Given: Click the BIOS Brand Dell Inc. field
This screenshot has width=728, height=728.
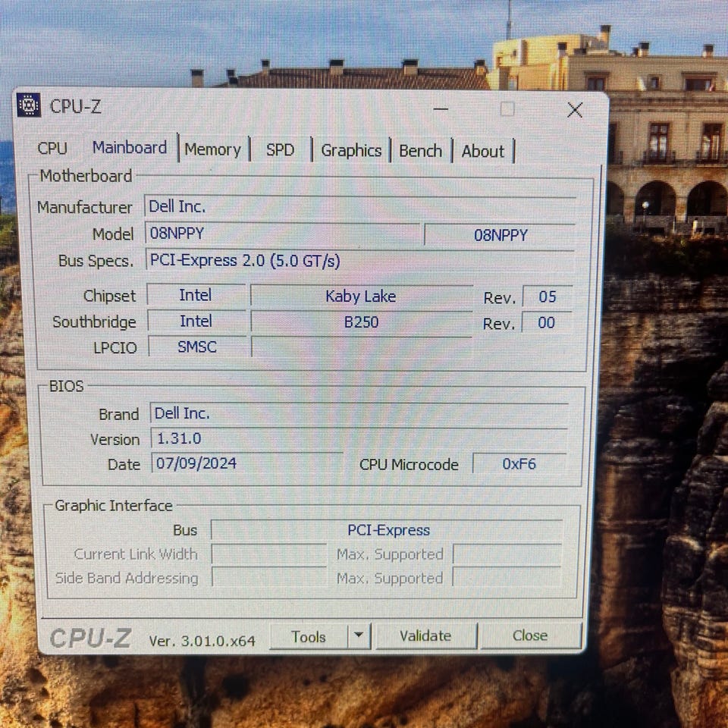Looking at the screenshot, I should pos(359,413).
